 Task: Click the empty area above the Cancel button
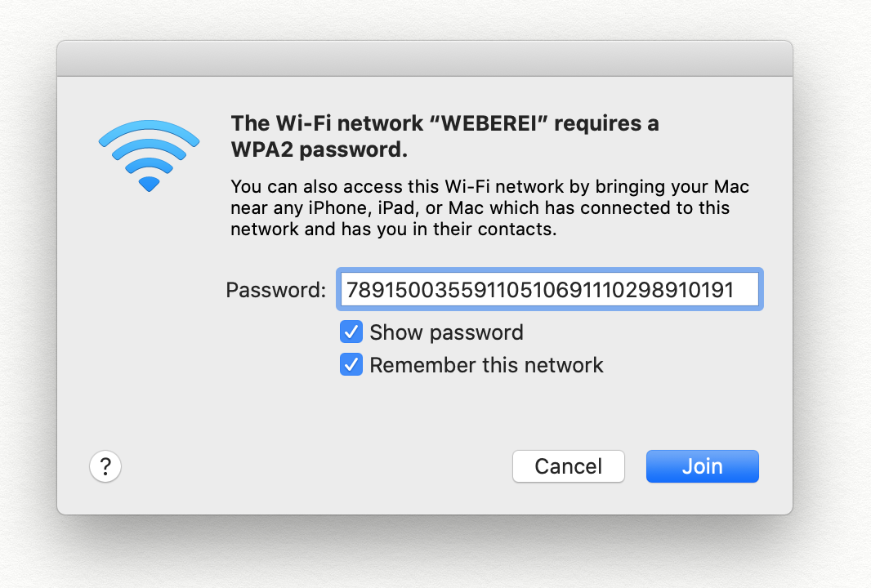568,416
